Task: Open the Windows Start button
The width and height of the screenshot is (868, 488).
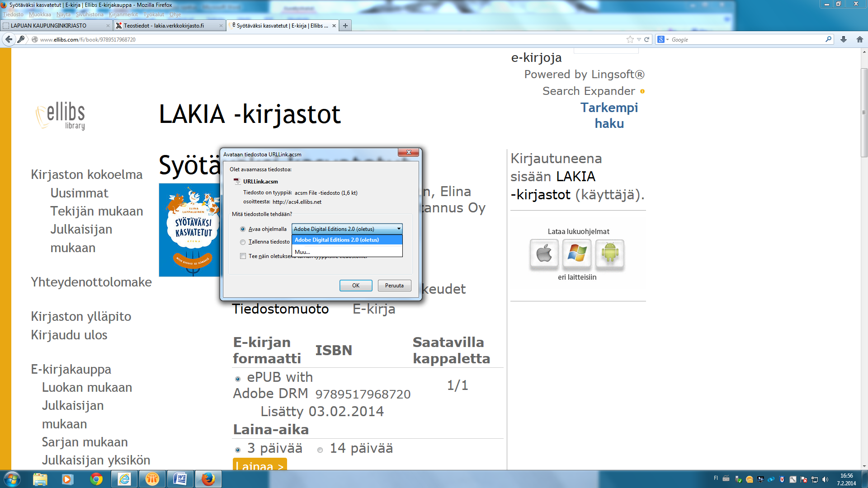Action: click(12, 479)
